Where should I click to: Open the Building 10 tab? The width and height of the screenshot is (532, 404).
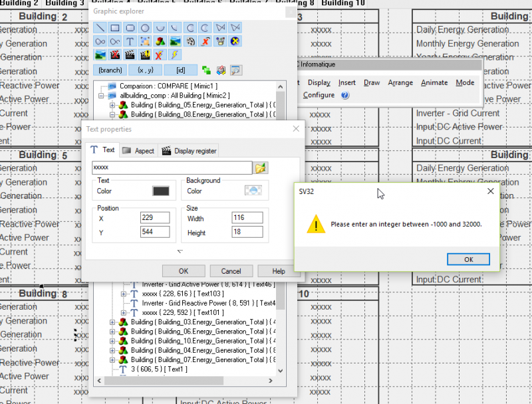click(x=342, y=3)
